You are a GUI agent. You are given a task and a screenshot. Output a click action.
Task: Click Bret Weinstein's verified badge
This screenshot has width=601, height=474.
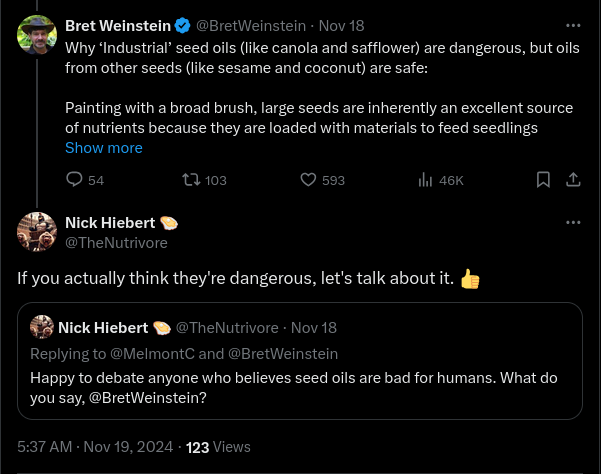click(183, 26)
